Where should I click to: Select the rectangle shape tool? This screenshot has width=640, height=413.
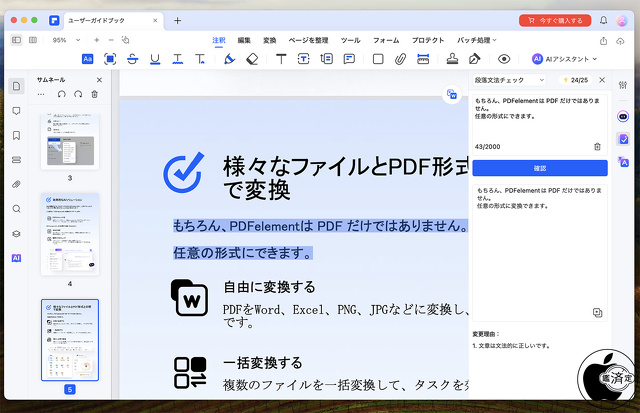point(378,59)
